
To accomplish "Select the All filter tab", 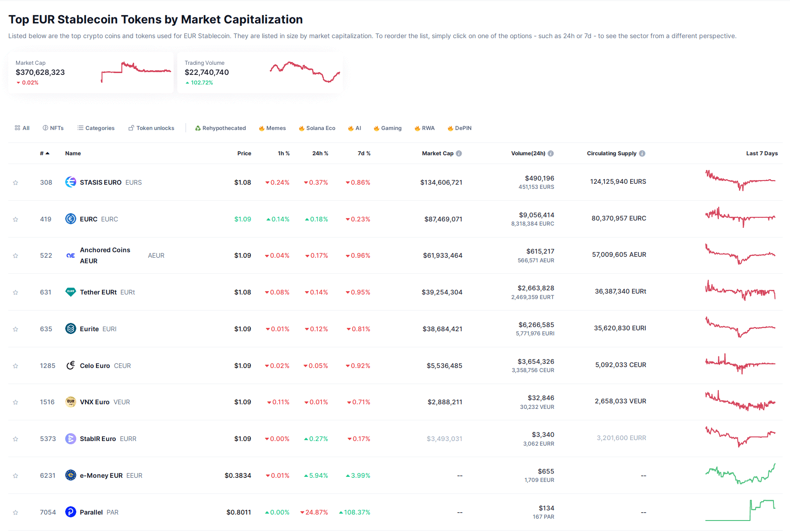I will pos(22,128).
